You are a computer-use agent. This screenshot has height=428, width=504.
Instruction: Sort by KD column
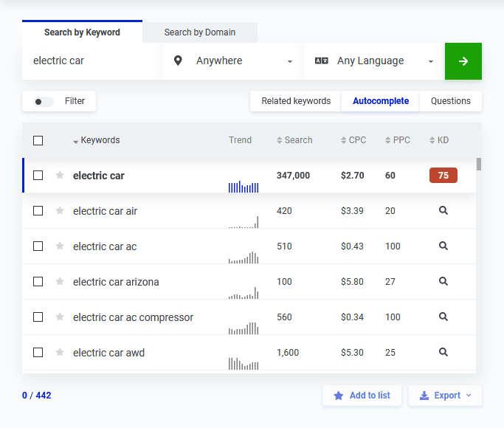pos(439,140)
